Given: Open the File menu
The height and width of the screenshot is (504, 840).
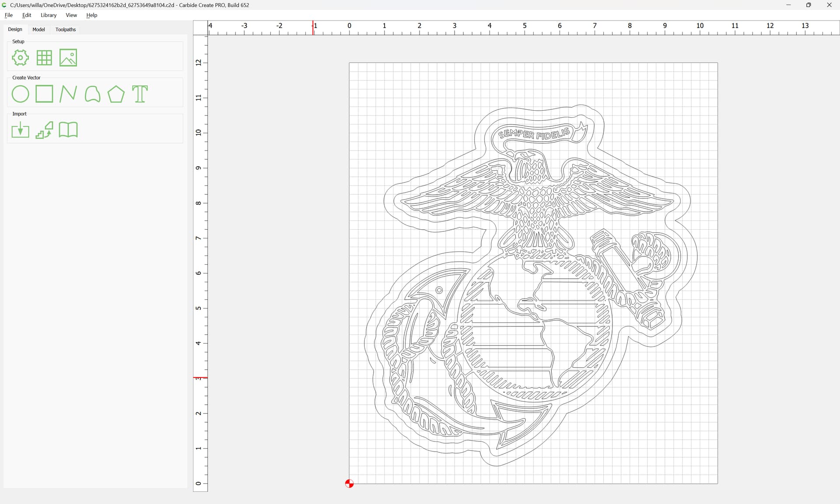Looking at the screenshot, I should coord(8,15).
